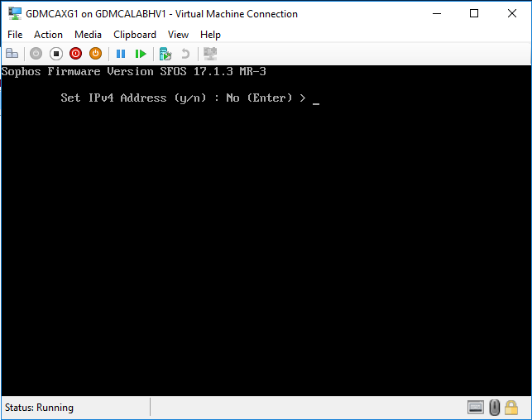Screen dimensions: 532x420
Task: Click the keyboard status icon
Action: (476, 407)
